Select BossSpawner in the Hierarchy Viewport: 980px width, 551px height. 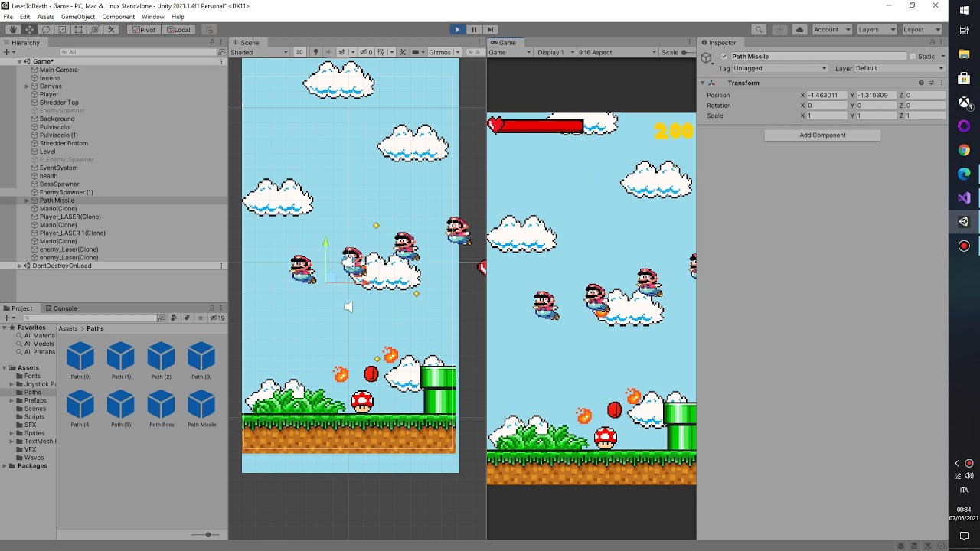click(x=59, y=184)
